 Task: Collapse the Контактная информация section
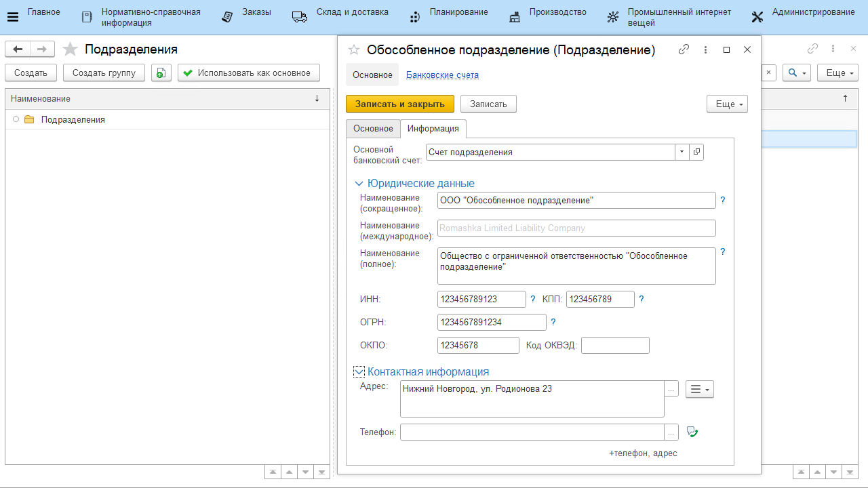(359, 371)
